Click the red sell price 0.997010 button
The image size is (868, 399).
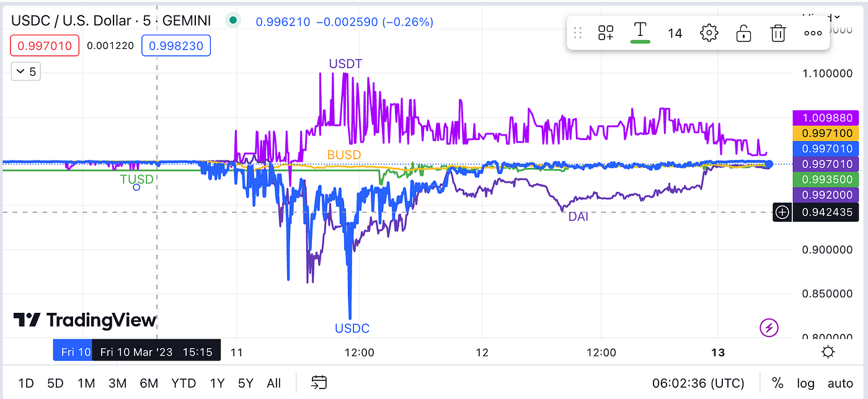click(45, 45)
